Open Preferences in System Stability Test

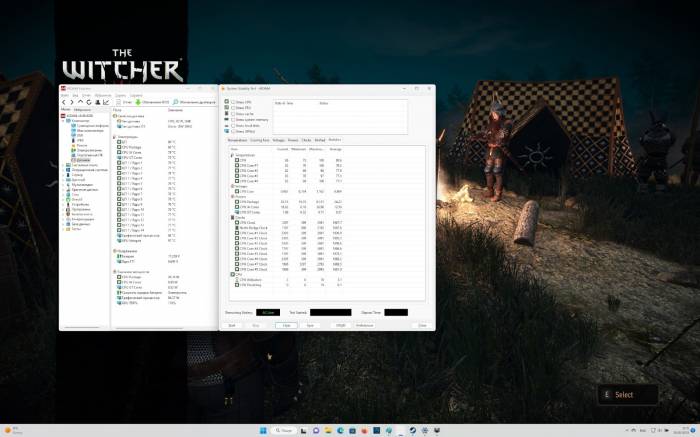pyautogui.click(x=365, y=325)
